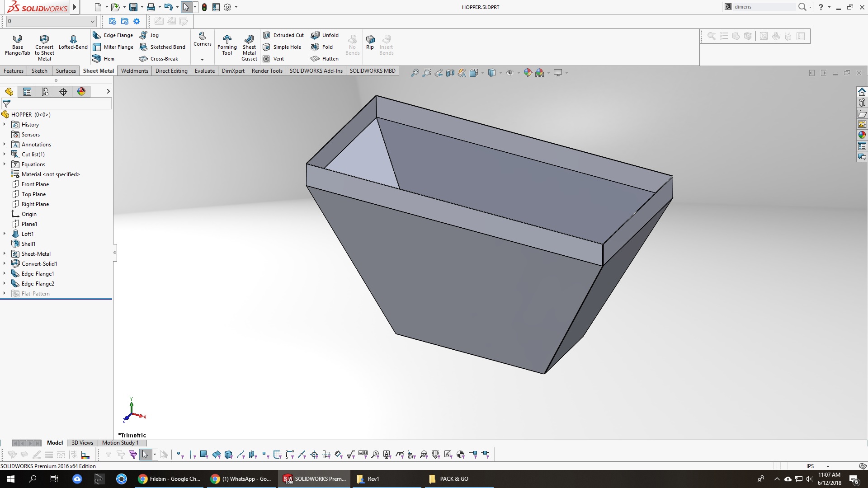Choose the Jog tool
Screen dimensions: 868x488
click(x=149, y=35)
